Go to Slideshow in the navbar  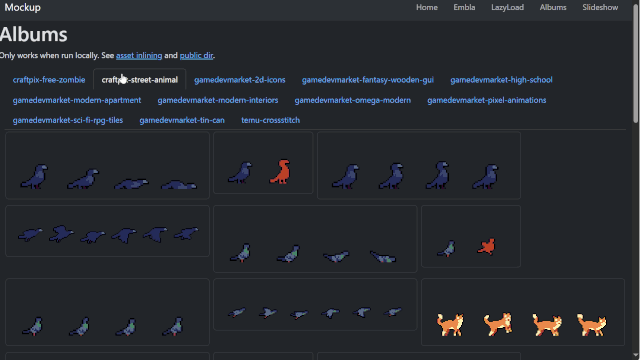(600, 7)
